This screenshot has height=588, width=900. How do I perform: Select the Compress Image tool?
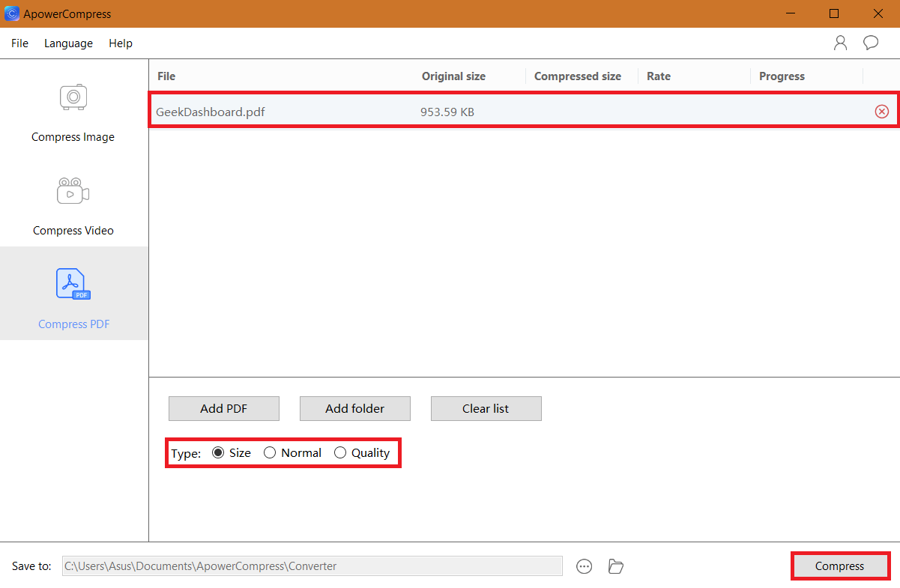(73, 112)
